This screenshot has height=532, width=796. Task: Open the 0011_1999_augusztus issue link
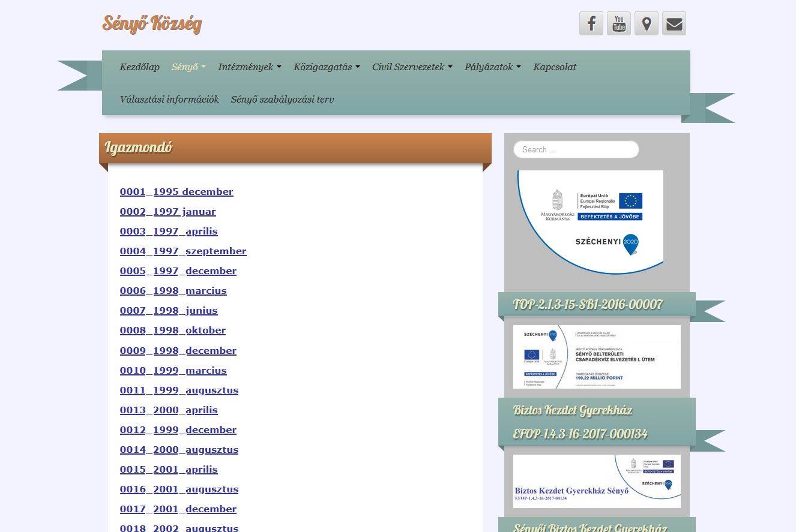click(x=179, y=390)
